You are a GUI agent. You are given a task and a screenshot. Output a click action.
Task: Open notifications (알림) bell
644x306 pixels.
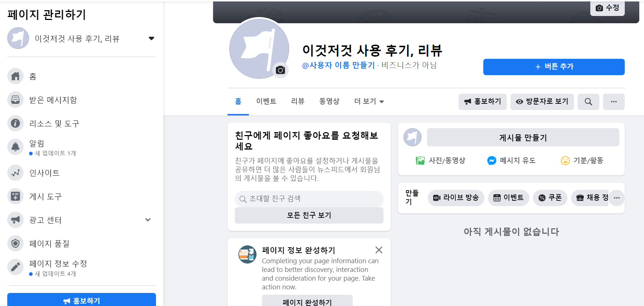15,147
